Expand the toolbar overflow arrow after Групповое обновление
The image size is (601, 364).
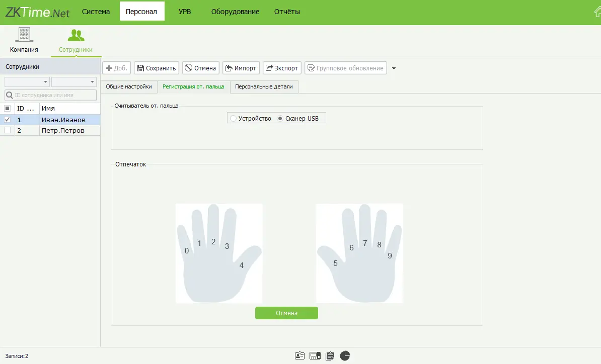click(394, 68)
